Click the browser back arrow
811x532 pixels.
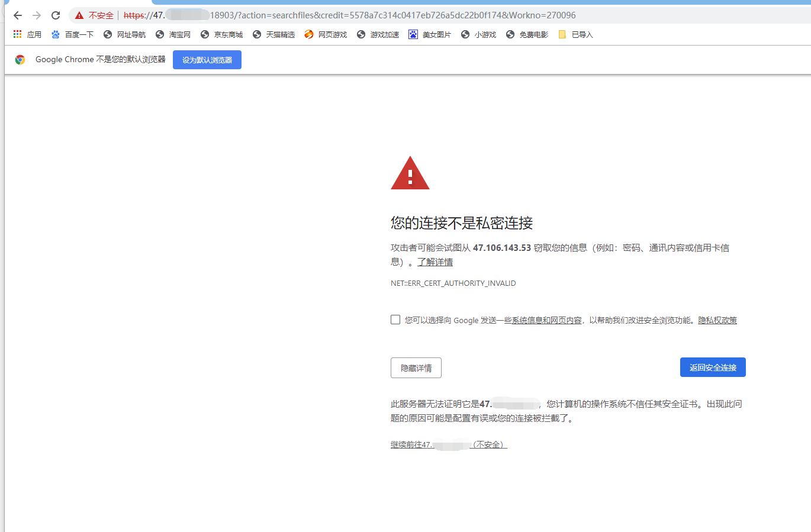tap(17, 15)
